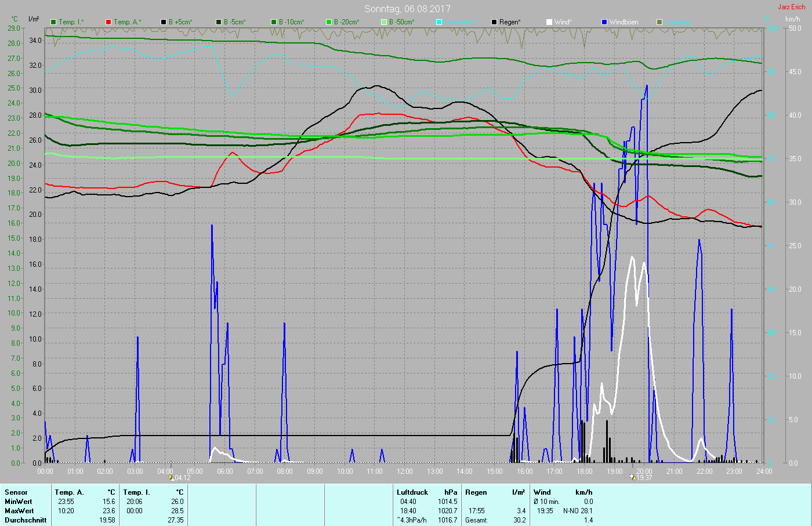
Task: Click the Wind max value N-NO 28.1
Action: (x=578, y=511)
